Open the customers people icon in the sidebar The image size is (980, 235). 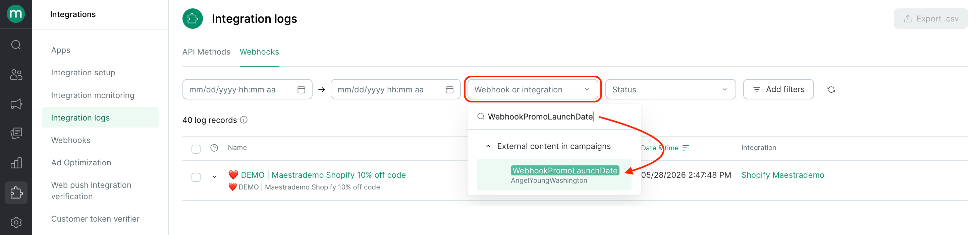coord(16,74)
